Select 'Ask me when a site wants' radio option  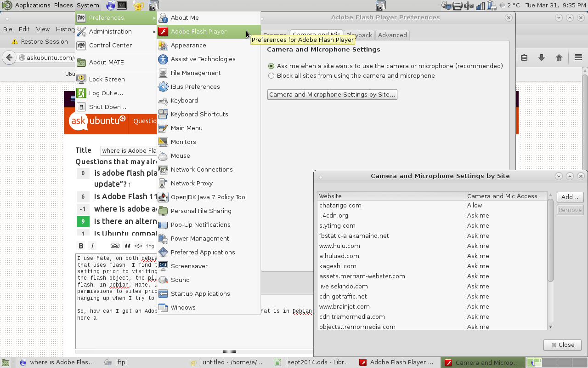[271, 66]
